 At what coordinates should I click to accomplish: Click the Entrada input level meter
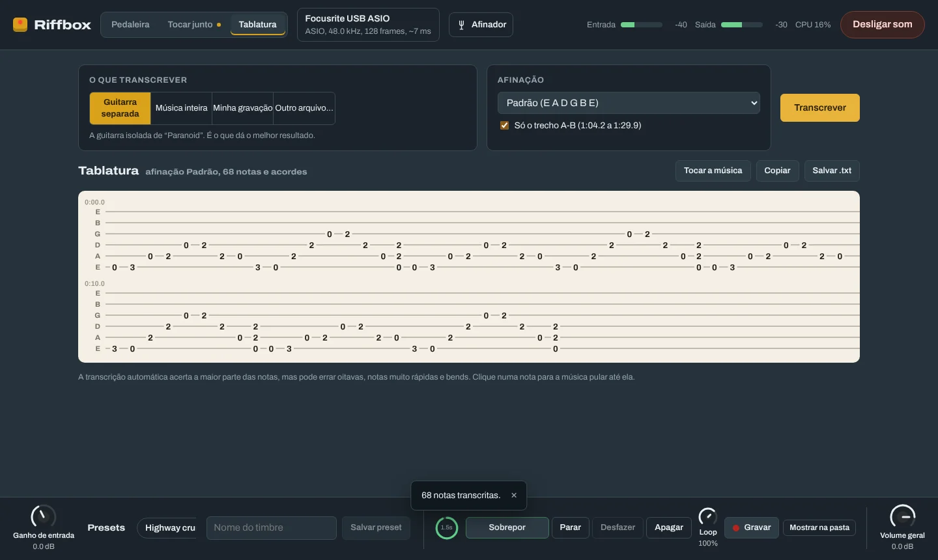(642, 25)
